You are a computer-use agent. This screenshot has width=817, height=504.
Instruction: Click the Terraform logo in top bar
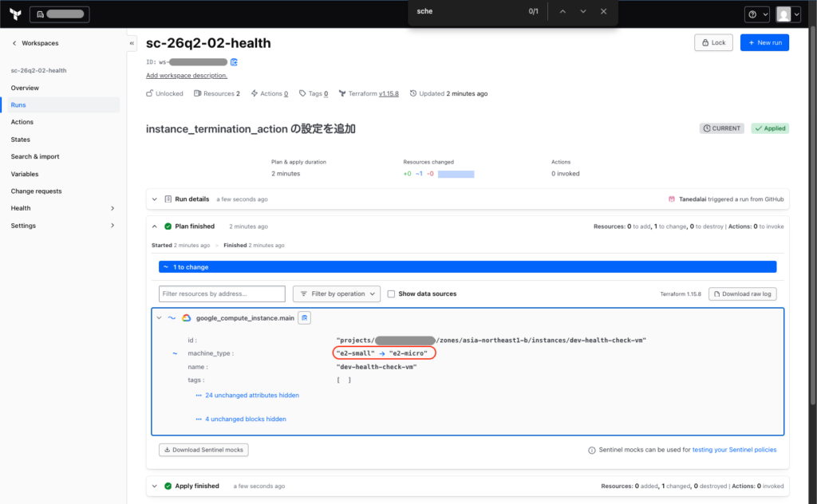pyautogui.click(x=16, y=14)
